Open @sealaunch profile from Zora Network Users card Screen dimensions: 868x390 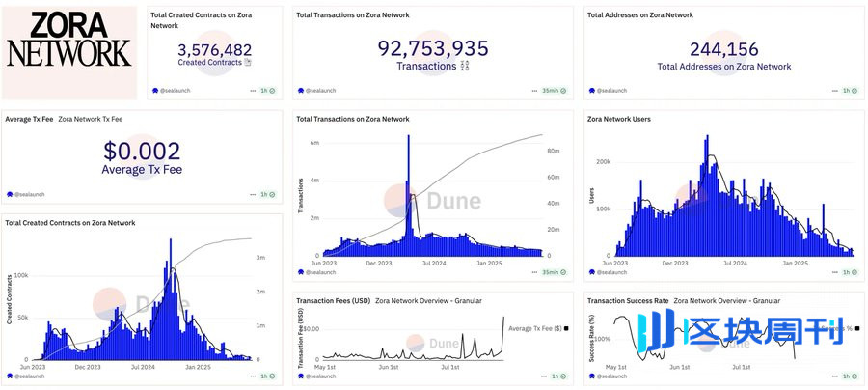pyautogui.click(x=608, y=272)
